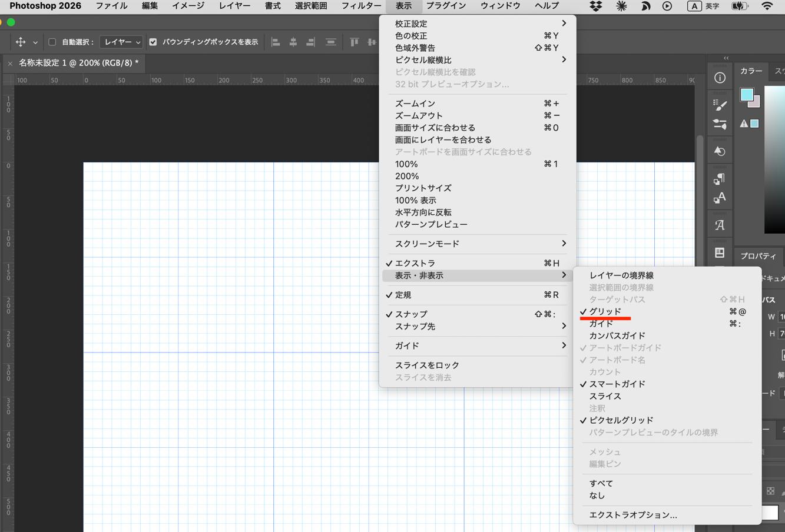Open the Brushes panel icon

click(x=720, y=104)
